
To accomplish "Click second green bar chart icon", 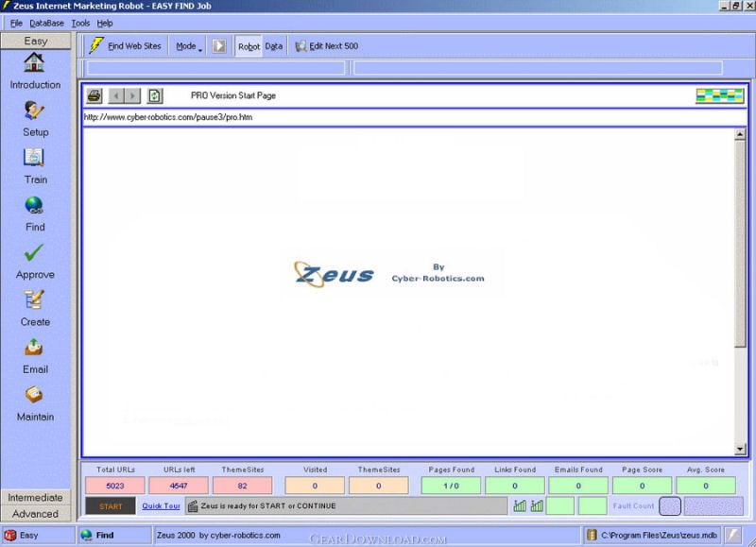I will pos(537,505).
